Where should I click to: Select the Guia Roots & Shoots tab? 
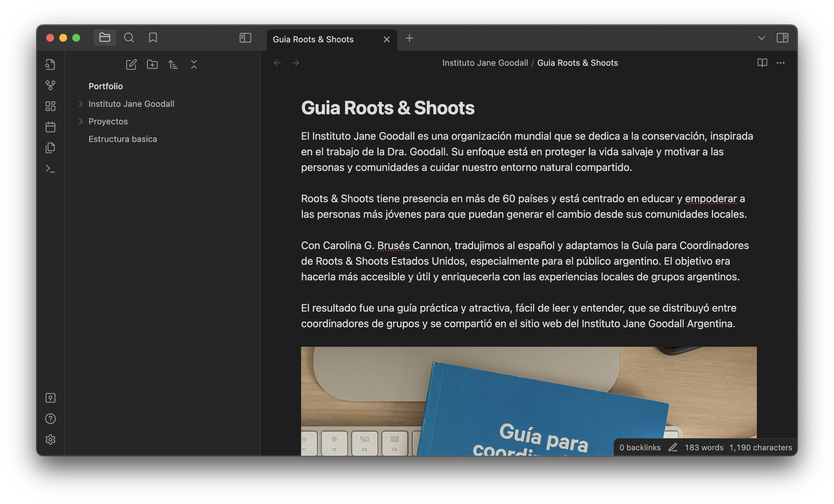(313, 40)
